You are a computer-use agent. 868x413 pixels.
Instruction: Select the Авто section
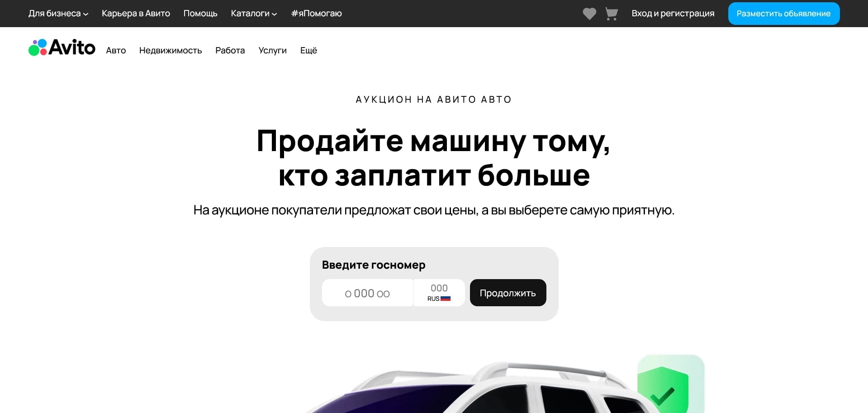(x=116, y=50)
